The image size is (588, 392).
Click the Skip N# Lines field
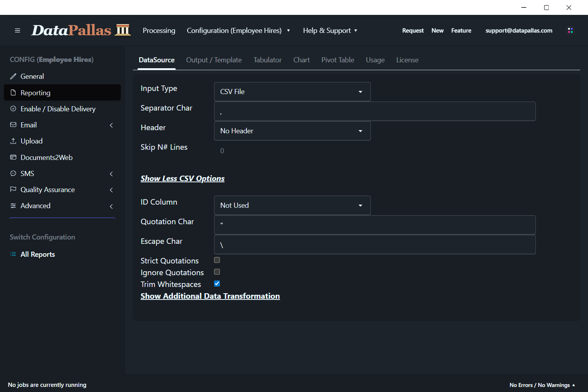point(375,151)
